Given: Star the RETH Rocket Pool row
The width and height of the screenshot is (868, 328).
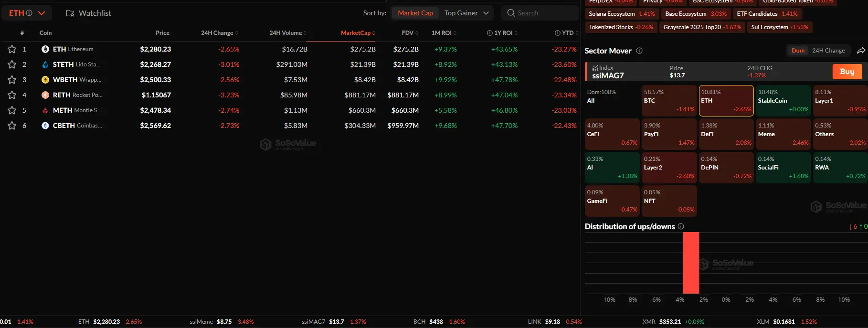Looking at the screenshot, I should click(x=12, y=95).
